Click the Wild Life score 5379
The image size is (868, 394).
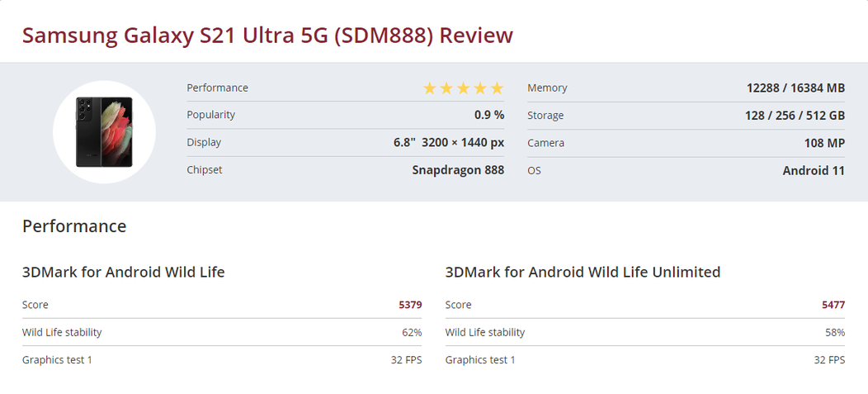coord(410,305)
